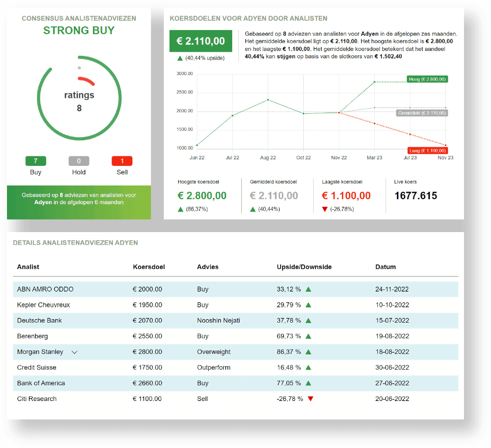Screen dimensions: 491x448
Task: Select the 'Deutsche Bank' analyst name
Action: 40,321
